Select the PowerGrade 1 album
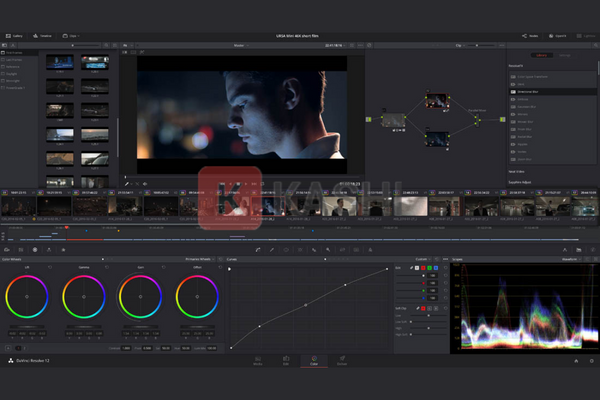The width and height of the screenshot is (600, 400). pyautogui.click(x=19, y=88)
